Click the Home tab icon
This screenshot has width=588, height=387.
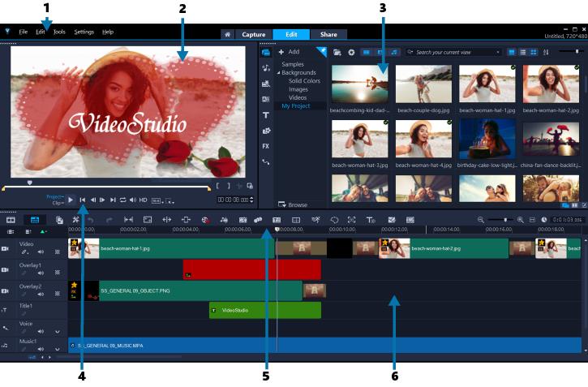pyautogui.click(x=227, y=35)
